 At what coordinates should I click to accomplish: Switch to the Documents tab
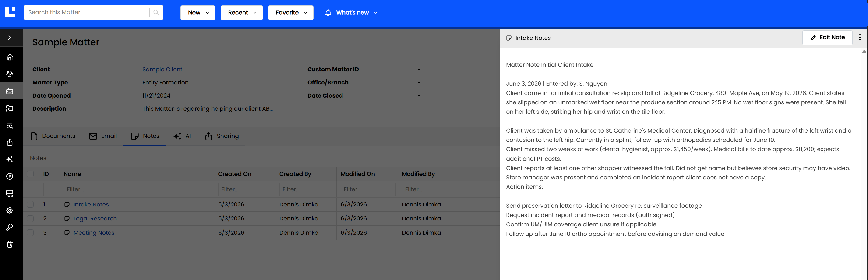pyautogui.click(x=53, y=136)
